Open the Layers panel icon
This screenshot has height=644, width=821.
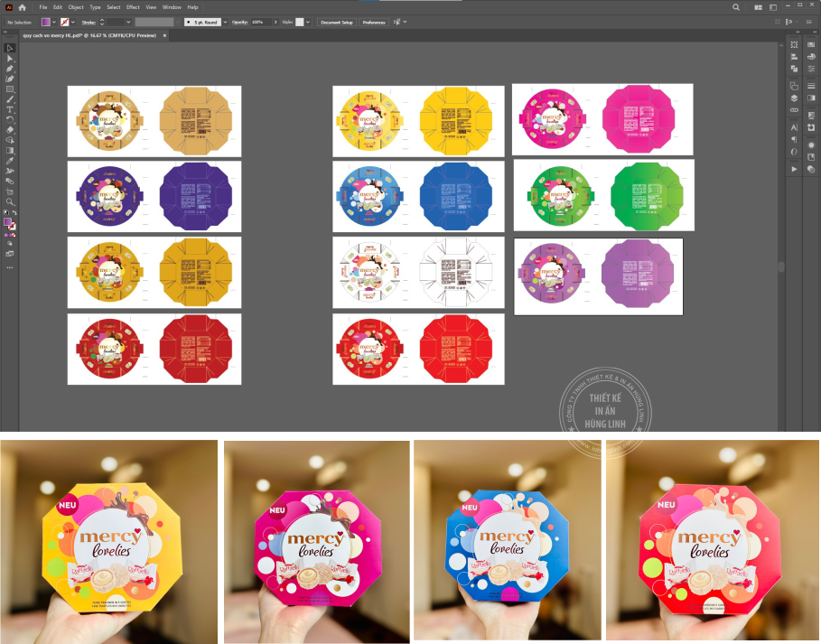tap(794, 98)
